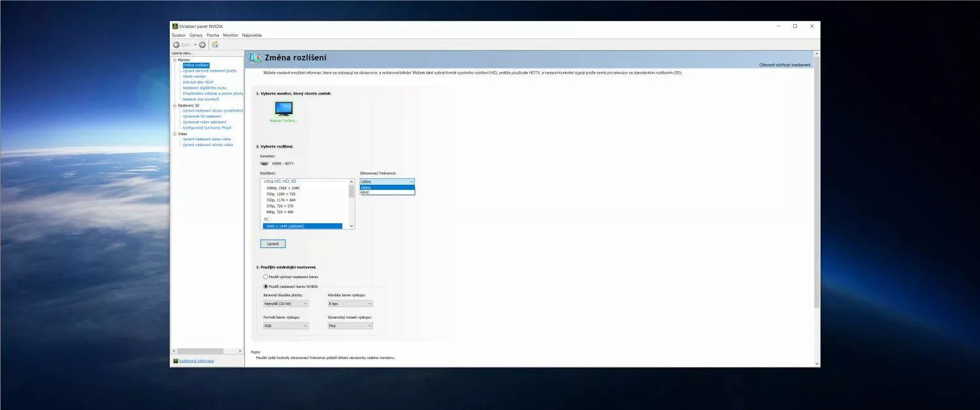This screenshot has height=410, width=980.
Task: Click the main panel scroll down arrow
Action: [817, 363]
